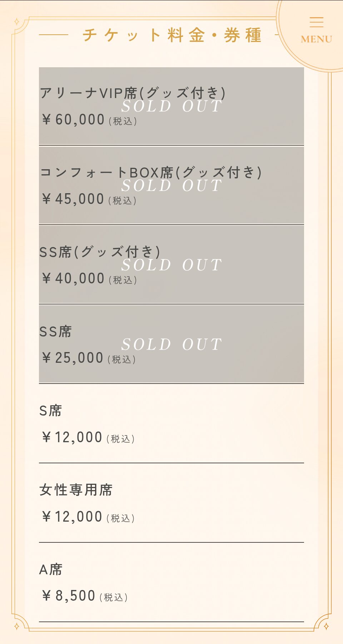
Task: Click SOLD OUT label on ￥25,000 SS席
Action: click(x=171, y=345)
